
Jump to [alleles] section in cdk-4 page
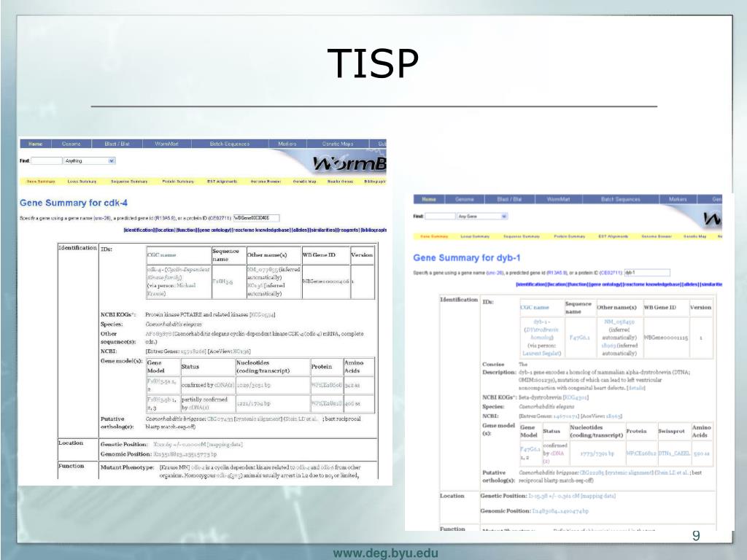click(300, 230)
